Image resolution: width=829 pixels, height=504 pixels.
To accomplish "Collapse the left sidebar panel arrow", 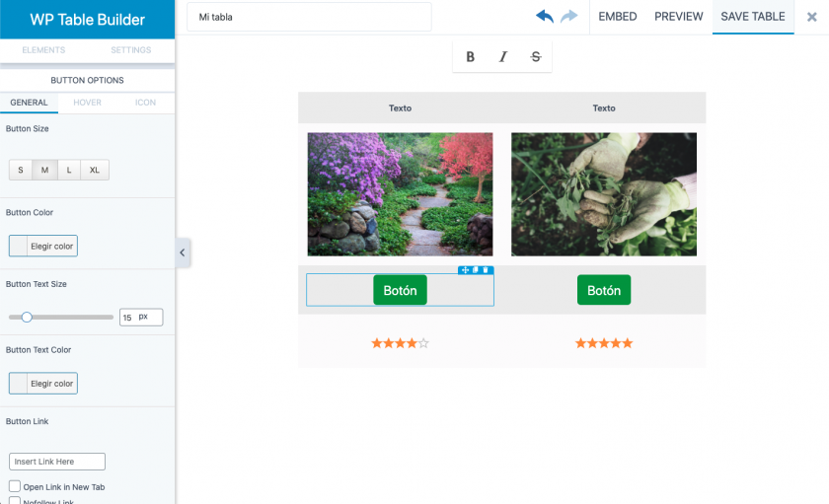I will pyautogui.click(x=183, y=253).
